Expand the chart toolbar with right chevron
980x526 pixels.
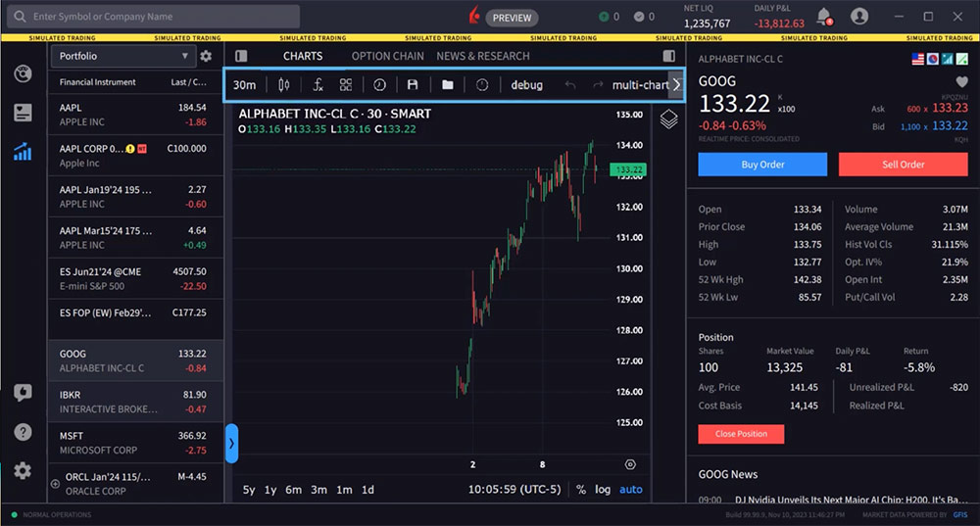click(x=675, y=85)
